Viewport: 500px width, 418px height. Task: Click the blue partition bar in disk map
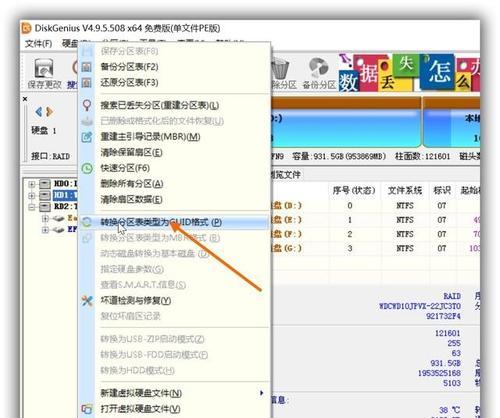point(345,128)
